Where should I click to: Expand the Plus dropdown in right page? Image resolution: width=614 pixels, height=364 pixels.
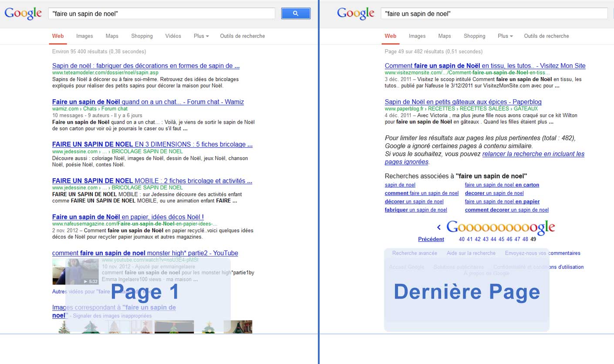[505, 36]
